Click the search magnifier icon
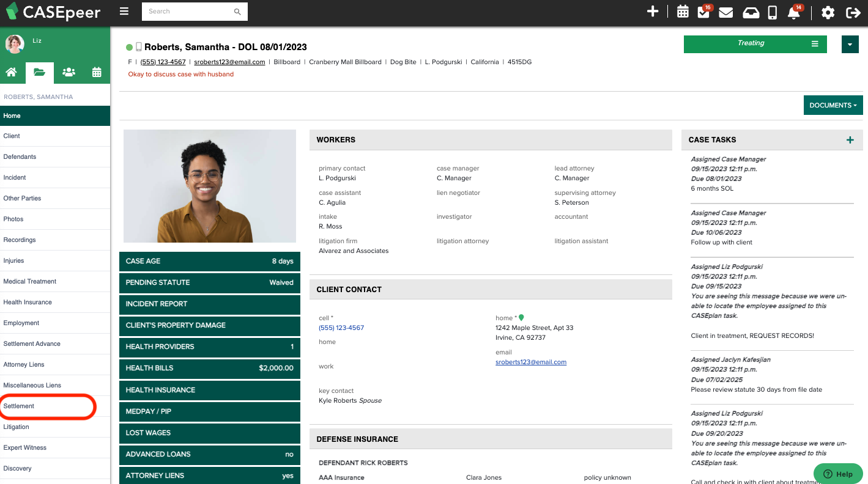868x484 pixels. 237,12
